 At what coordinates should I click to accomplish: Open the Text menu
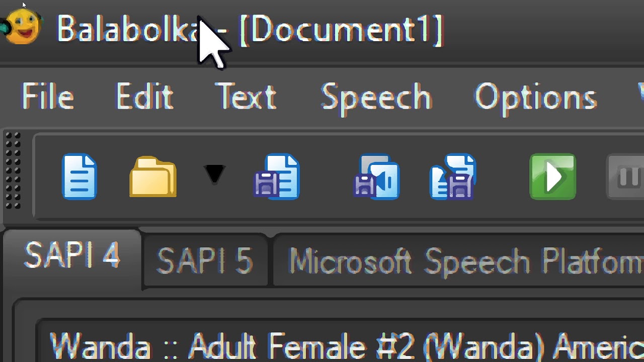246,97
